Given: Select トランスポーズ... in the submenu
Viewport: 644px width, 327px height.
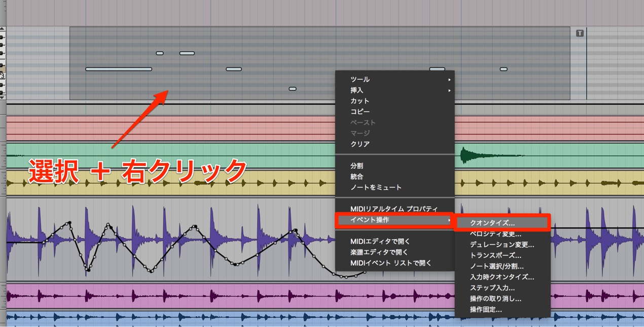Looking at the screenshot, I should click(x=502, y=255).
